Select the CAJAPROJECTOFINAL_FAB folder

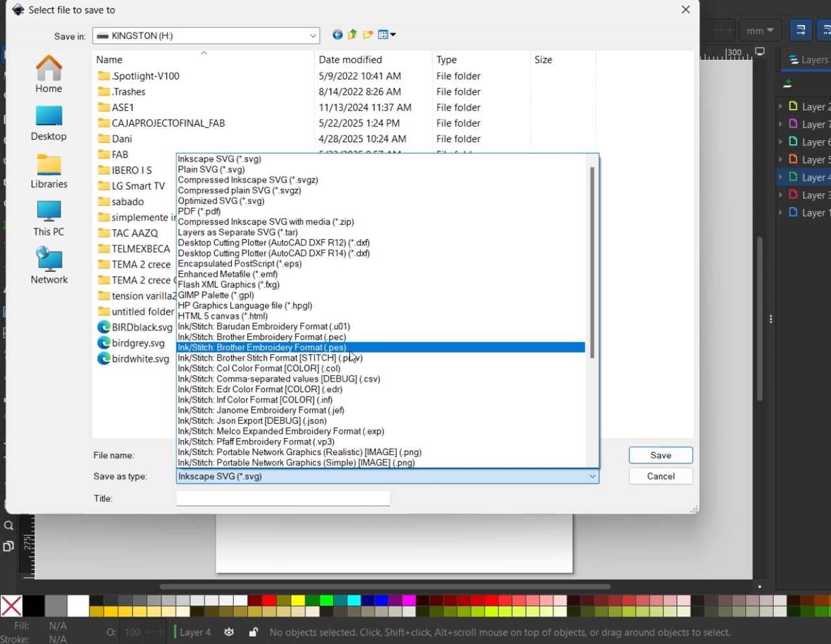(161, 123)
